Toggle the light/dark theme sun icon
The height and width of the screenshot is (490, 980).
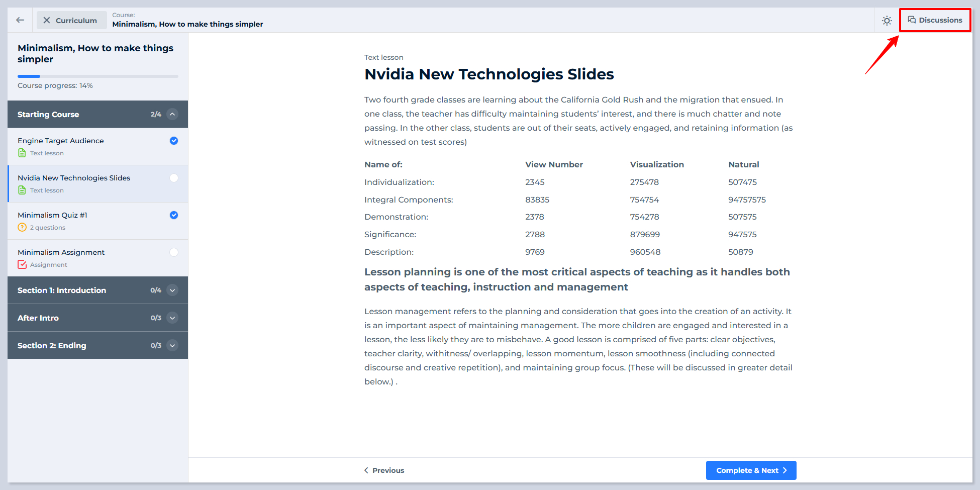pyautogui.click(x=887, y=21)
